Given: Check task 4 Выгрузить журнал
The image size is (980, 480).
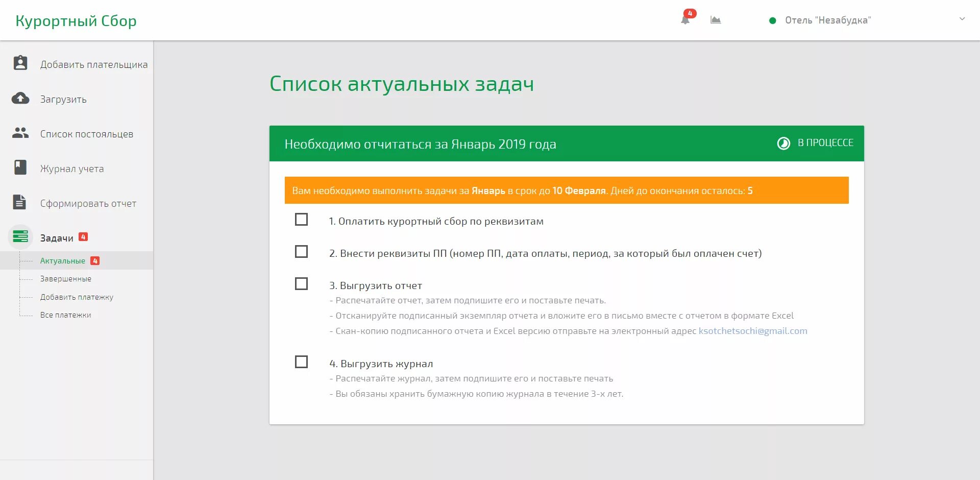Looking at the screenshot, I should click(302, 362).
